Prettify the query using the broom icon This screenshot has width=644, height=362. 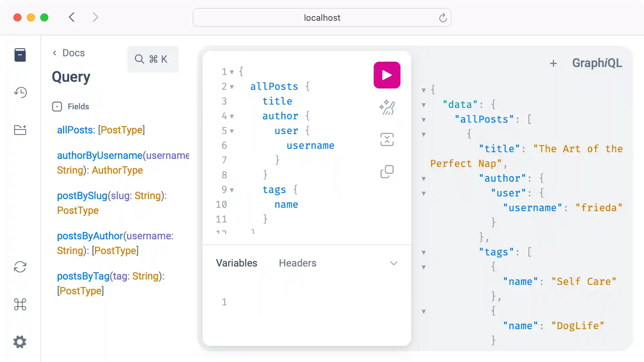tap(387, 108)
